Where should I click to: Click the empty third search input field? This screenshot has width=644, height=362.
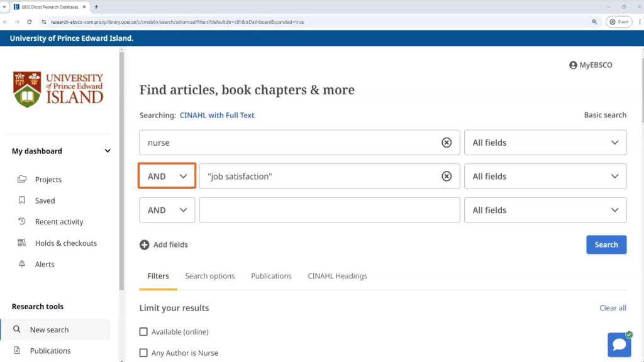[x=329, y=211]
